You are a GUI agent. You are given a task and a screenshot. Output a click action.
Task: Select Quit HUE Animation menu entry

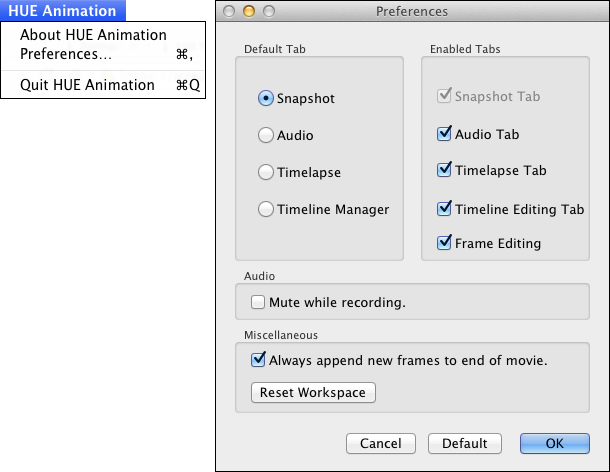point(103,84)
